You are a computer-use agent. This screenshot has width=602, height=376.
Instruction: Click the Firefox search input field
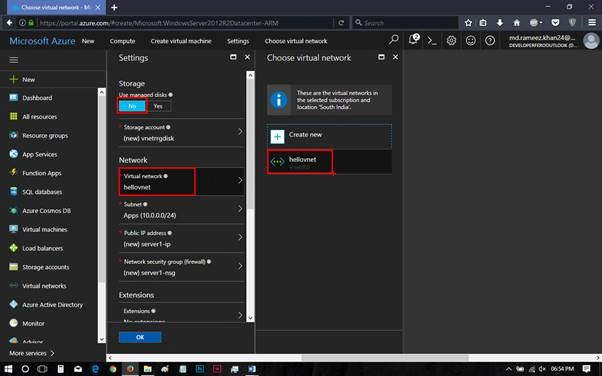click(x=405, y=23)
